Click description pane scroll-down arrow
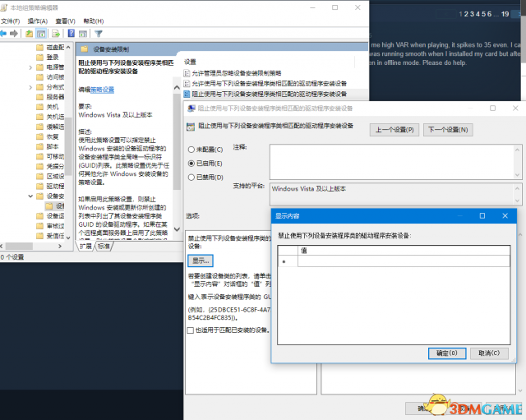 point(178,229)
